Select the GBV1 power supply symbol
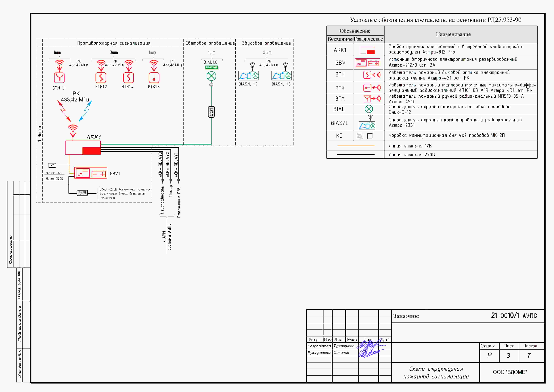554x392 pixels. tap(91, 173)
